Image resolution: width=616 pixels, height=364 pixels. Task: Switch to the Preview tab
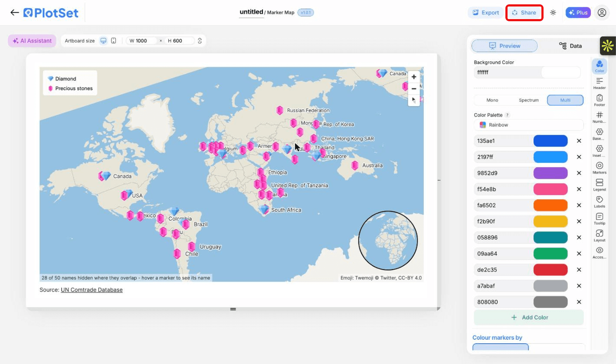pyautogui.click(x=505, y=46)
